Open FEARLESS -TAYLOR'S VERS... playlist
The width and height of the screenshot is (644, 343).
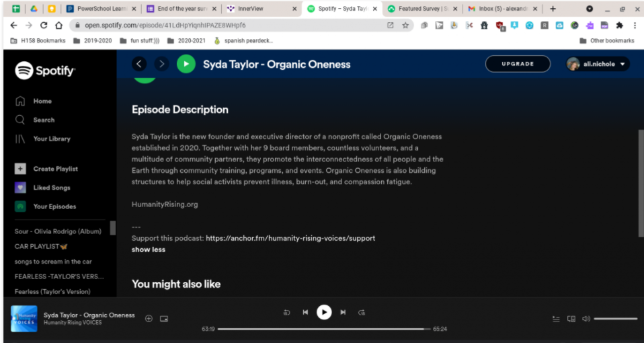59,276
